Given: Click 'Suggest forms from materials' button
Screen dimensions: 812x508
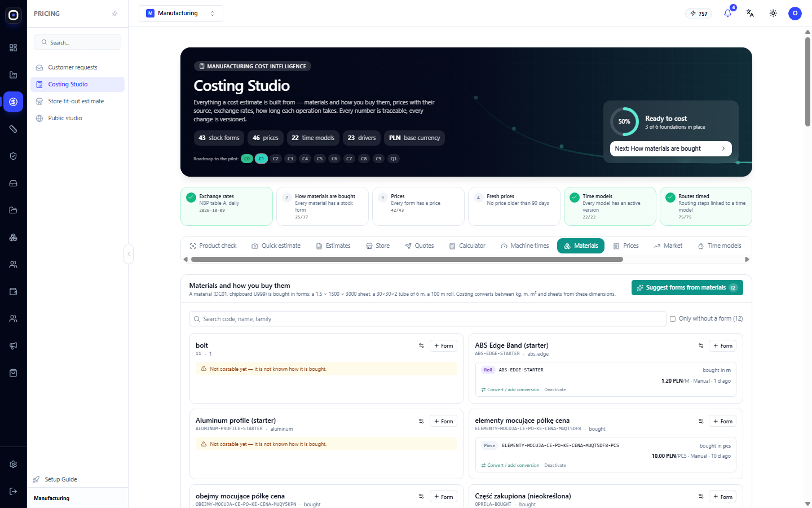Looking at the screenshot, I should 687,288.
